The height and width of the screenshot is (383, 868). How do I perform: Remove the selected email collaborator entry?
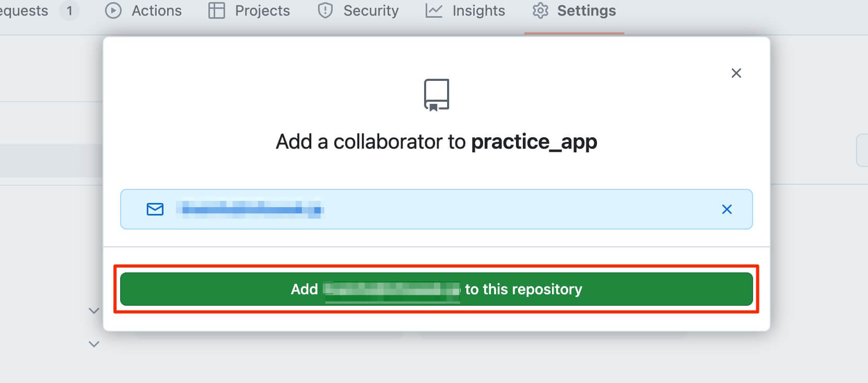click(x=726, y=209)
